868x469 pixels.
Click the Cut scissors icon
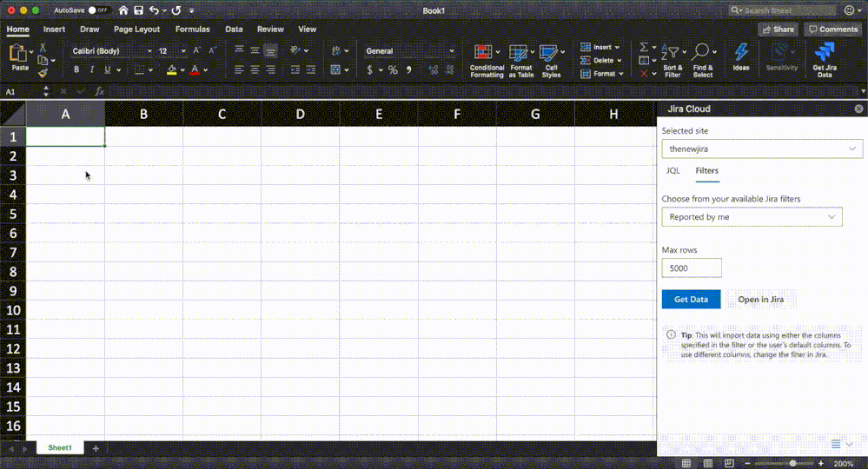click(43, 48)
